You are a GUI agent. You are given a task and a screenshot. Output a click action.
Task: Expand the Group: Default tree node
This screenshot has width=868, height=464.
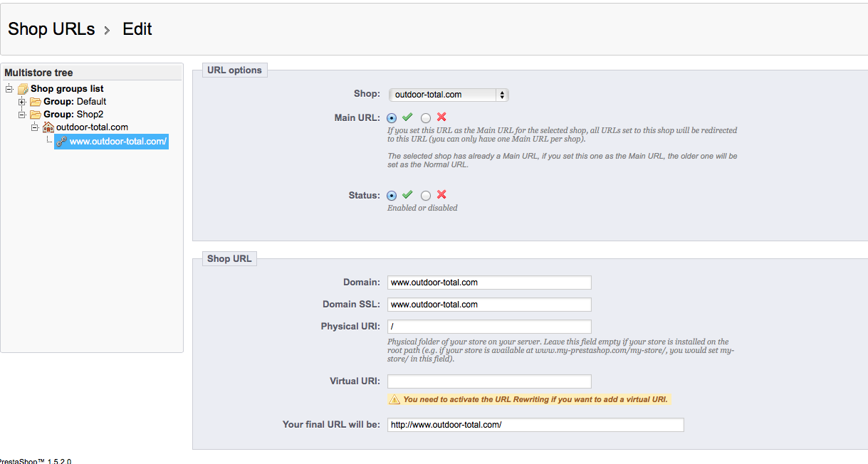(x=22, y=102)
